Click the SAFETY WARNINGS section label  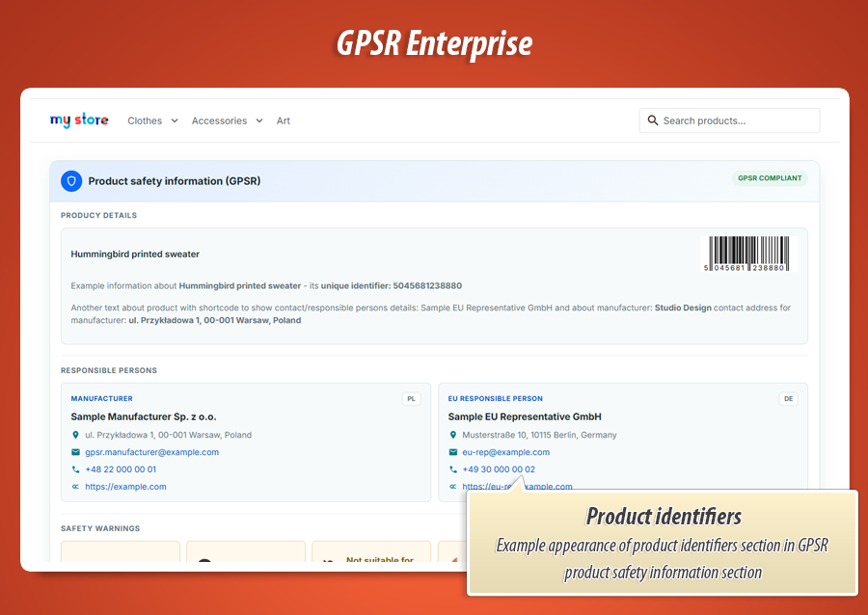click(100, 528)
